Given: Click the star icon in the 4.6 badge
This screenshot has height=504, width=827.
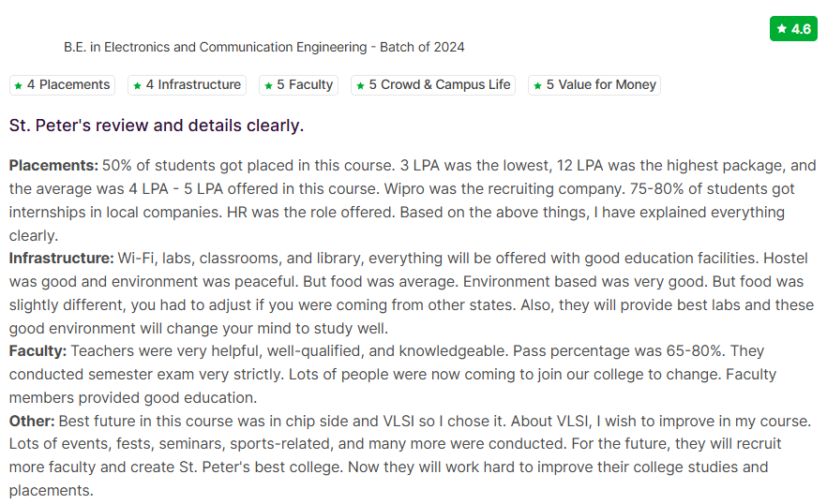Looking at the screenshot, I should 782,29.
